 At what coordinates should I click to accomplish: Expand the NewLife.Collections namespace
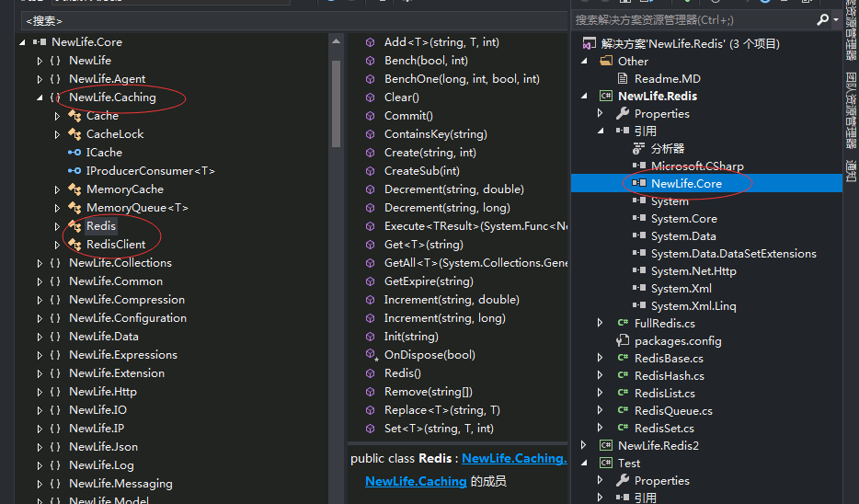pos(40,263)
